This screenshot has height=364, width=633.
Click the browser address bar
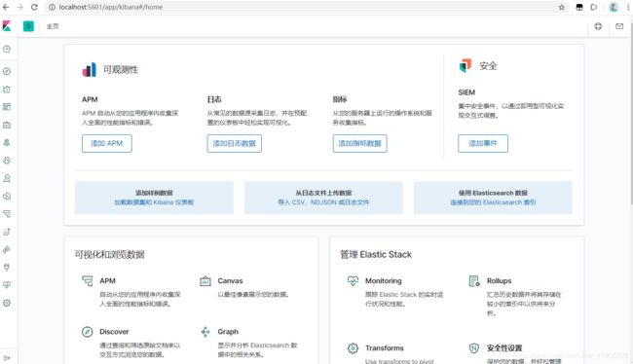pos(303,7)
